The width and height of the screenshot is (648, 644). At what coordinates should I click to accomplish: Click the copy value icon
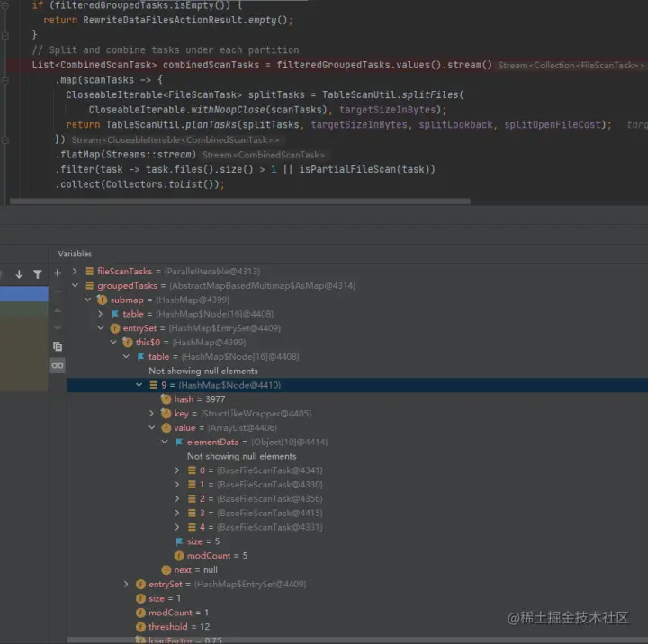pyautogui.click(x=58, y=346)
